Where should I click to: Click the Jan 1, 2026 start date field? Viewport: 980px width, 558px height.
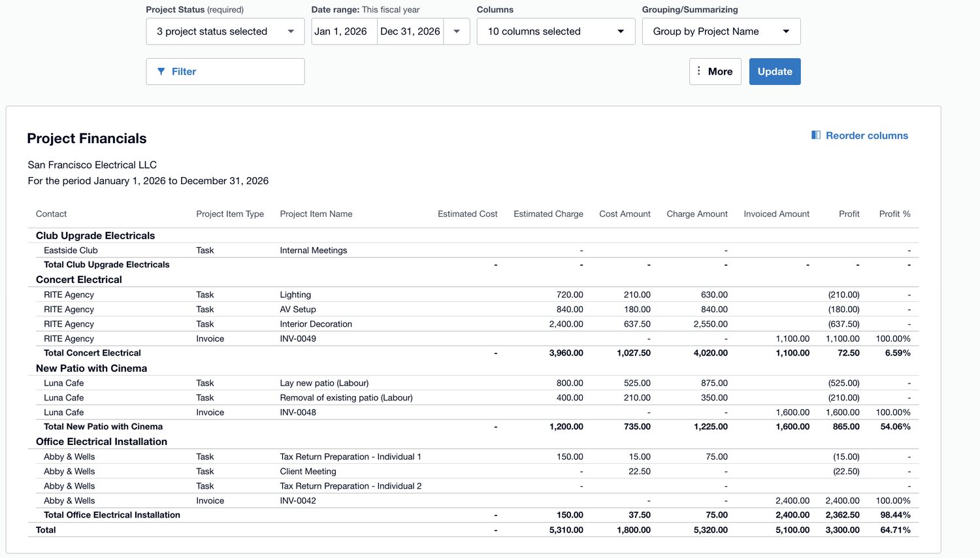pyautogui.click(x=344, y=31)
